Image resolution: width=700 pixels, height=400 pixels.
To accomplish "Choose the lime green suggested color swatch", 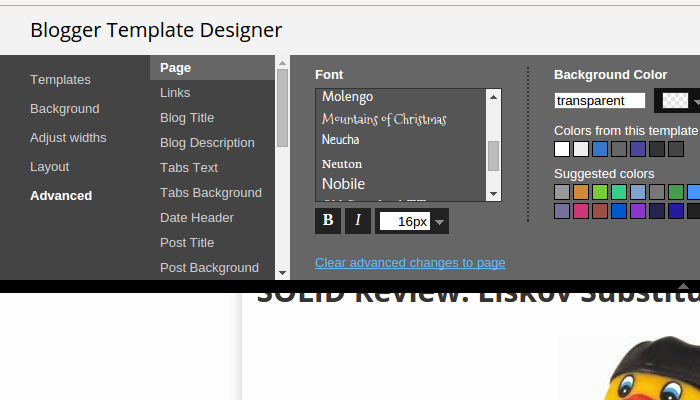I will tap(600, 192).
